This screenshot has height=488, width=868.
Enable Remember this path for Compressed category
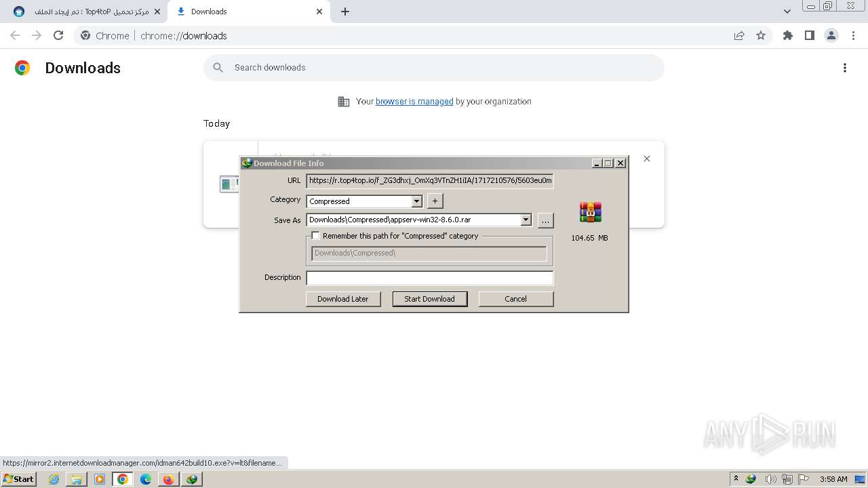[316, 236]
